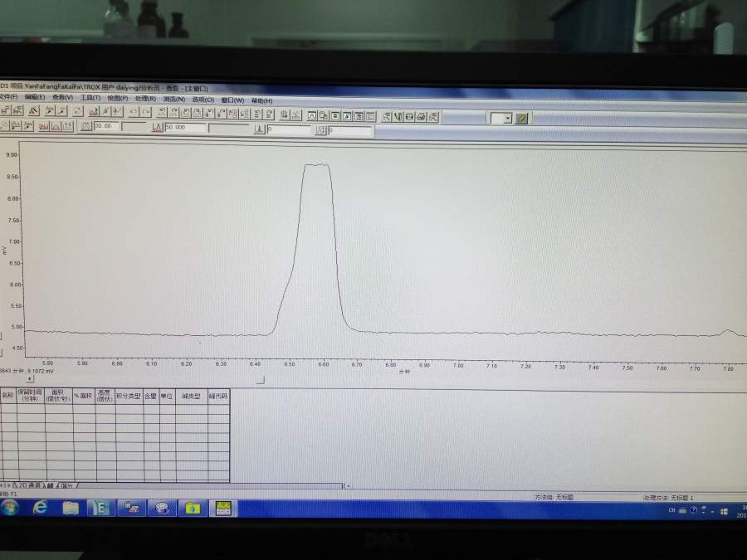Open the 查看(V) menu
Image resolution: width=747 pixels, height=560 pixels.
point(62,97)
